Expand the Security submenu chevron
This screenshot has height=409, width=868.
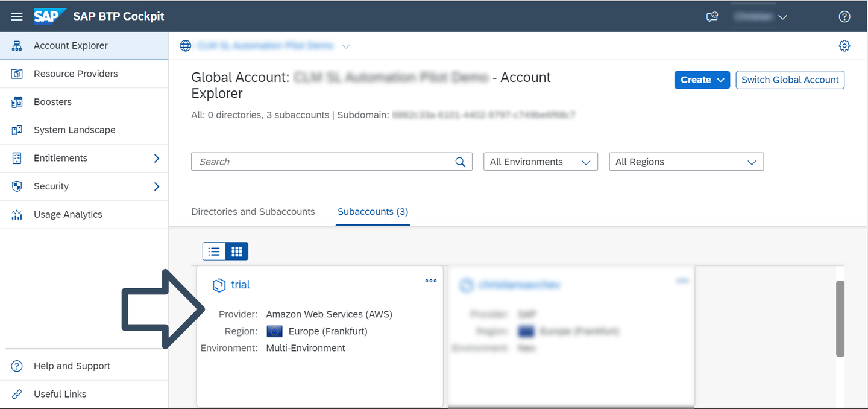click(x=157, y=186)
